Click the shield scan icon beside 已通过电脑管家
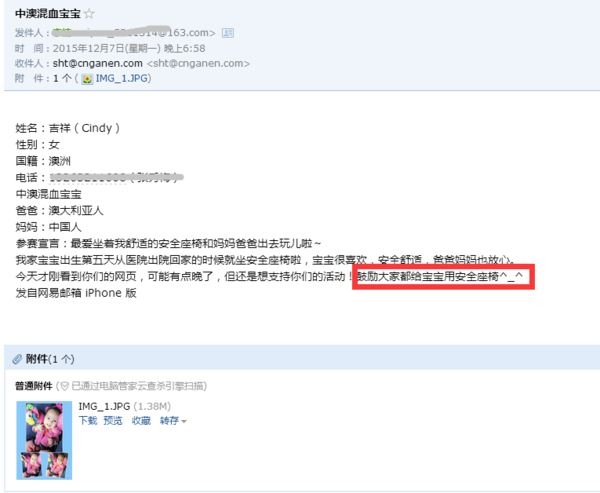This screenshot has height=493, width=600. point(64,387)
